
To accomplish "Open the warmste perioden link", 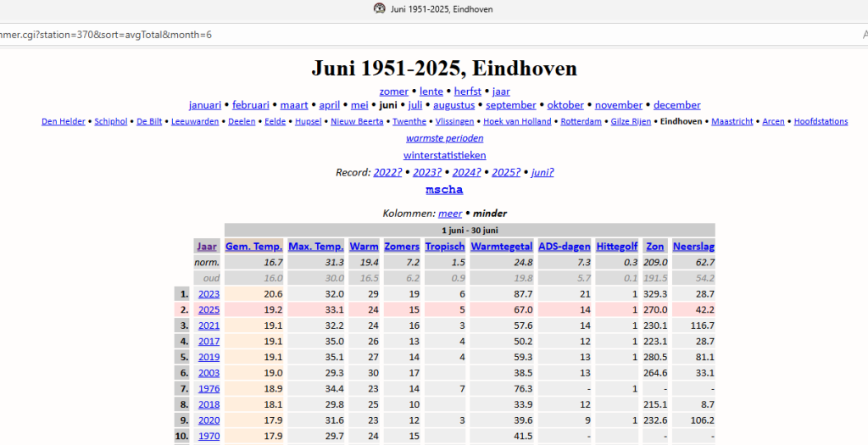I will coord(444,138).
